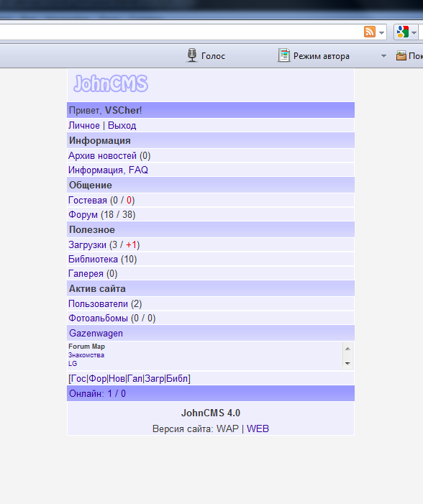Open the Библиотека link
The width and height of the screenshot is (423, 504).
click(x=93, y=259)
